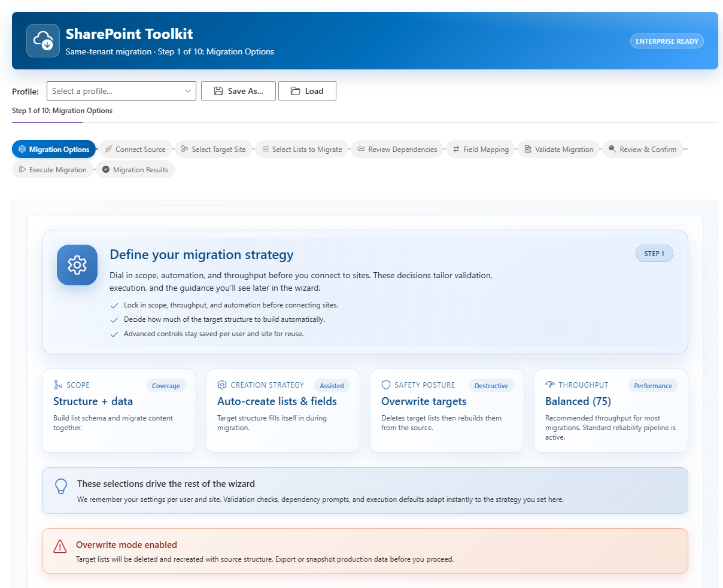Click the warning triangle icon for Overwrite mode
Image resolution: width=723 pixels, height=588 pixels.
[60, 546]
